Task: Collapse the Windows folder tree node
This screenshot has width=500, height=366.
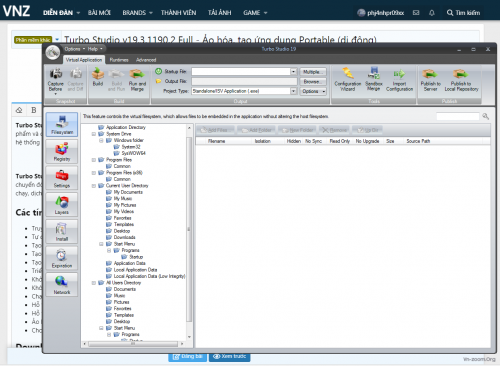Action: 101,141
